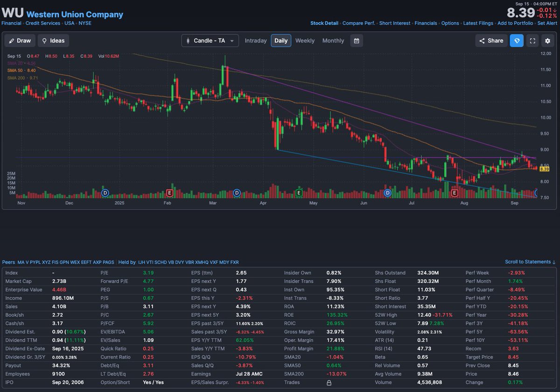Screen dimensions: 560x392
Task: Open Stock Detail view
Action: (x=324, y=23)
